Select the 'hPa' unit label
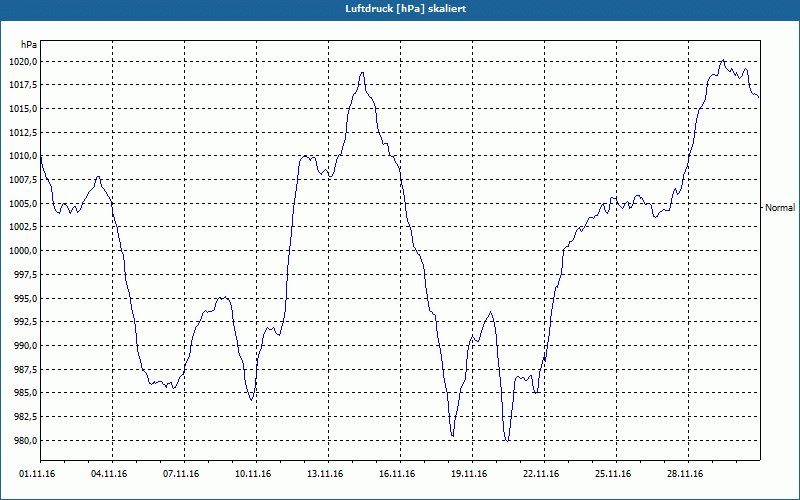 coord(29,45)
